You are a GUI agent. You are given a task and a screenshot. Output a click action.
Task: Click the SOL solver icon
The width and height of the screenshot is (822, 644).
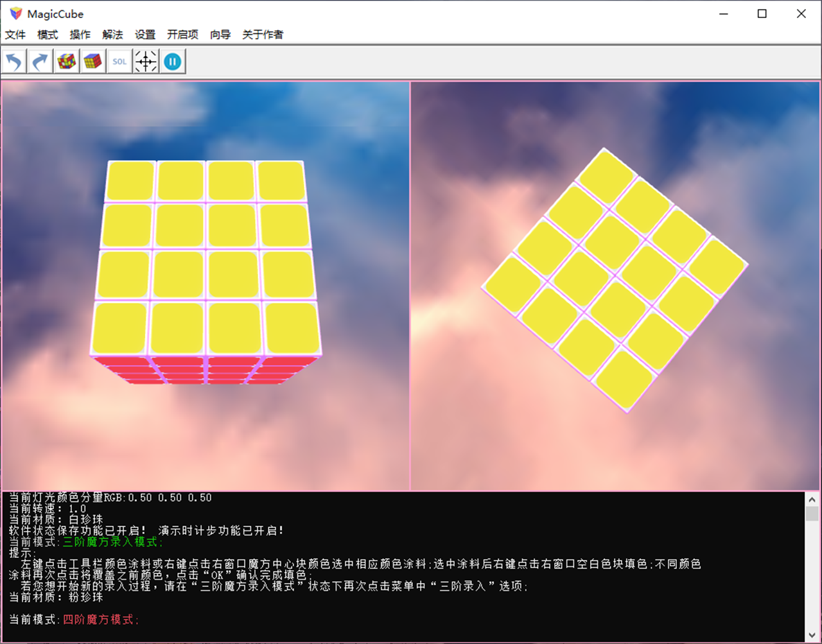coord(119,61)
